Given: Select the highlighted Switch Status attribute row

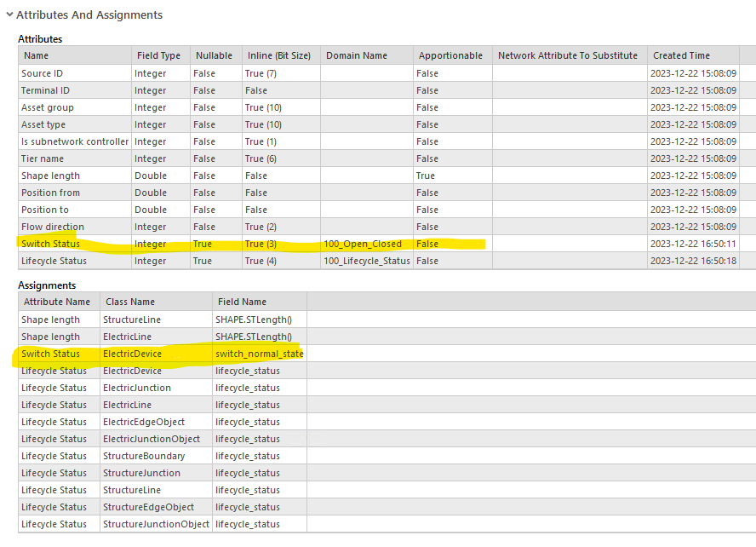Looking at the screenshot, I should 51,244.
